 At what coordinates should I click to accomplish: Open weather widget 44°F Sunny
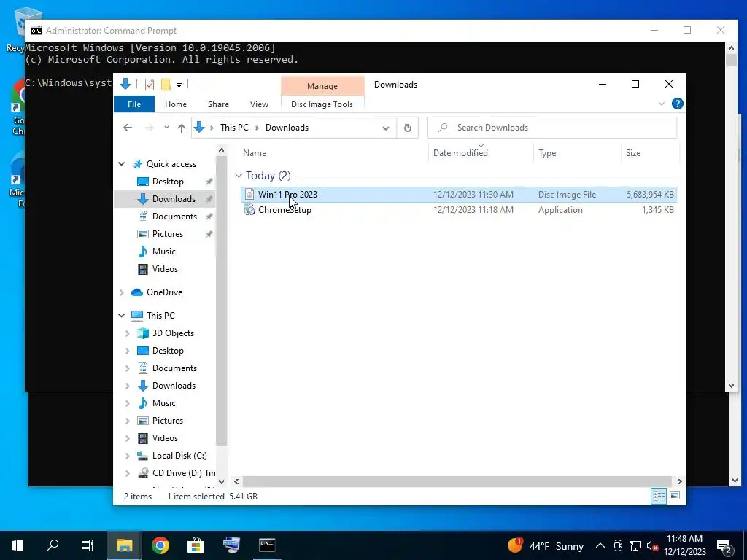[546, 545]
